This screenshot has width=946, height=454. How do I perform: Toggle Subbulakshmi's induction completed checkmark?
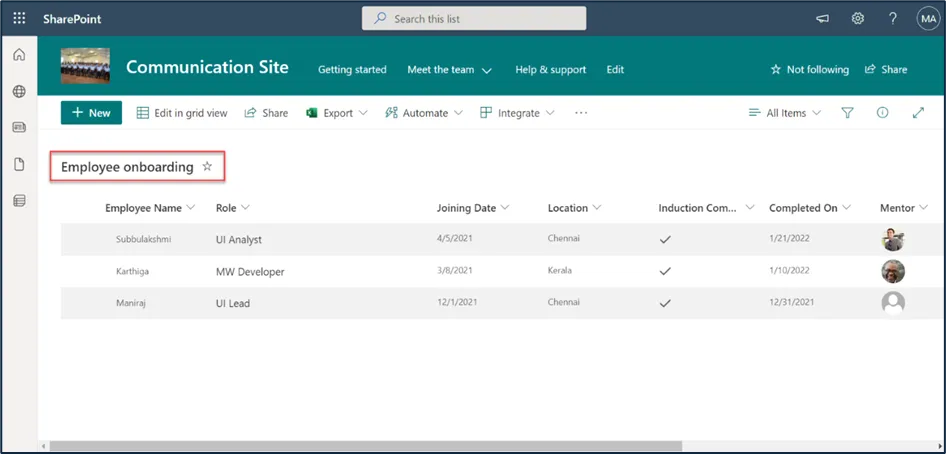665,240
